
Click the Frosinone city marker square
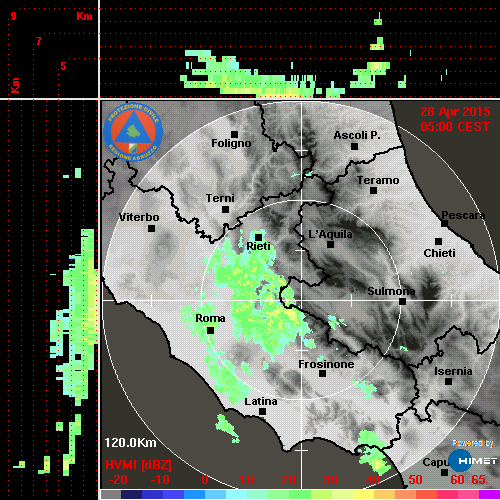tap(322, 373)
